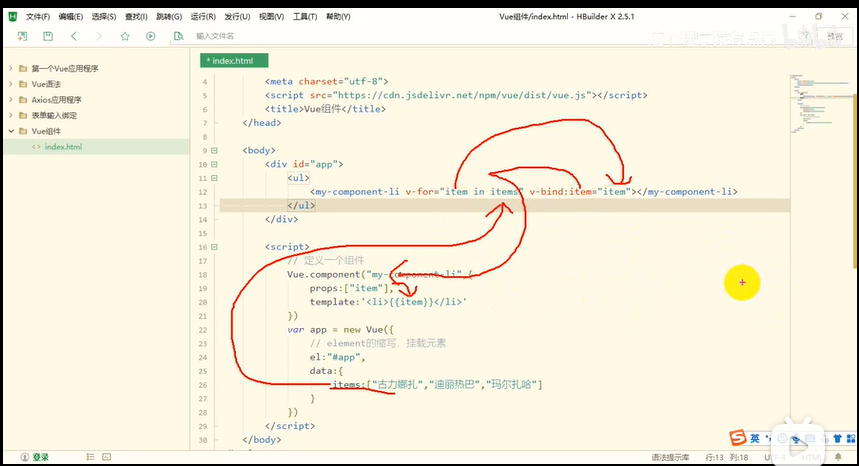The image size is (859, 466).
Task: Click line number 5 in the gutter
Action: click(x=205, y=96)
